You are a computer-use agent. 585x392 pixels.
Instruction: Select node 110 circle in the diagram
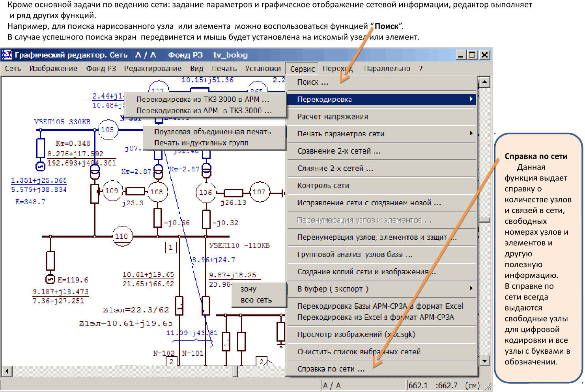pyautogui.click(x=121, y=236)
